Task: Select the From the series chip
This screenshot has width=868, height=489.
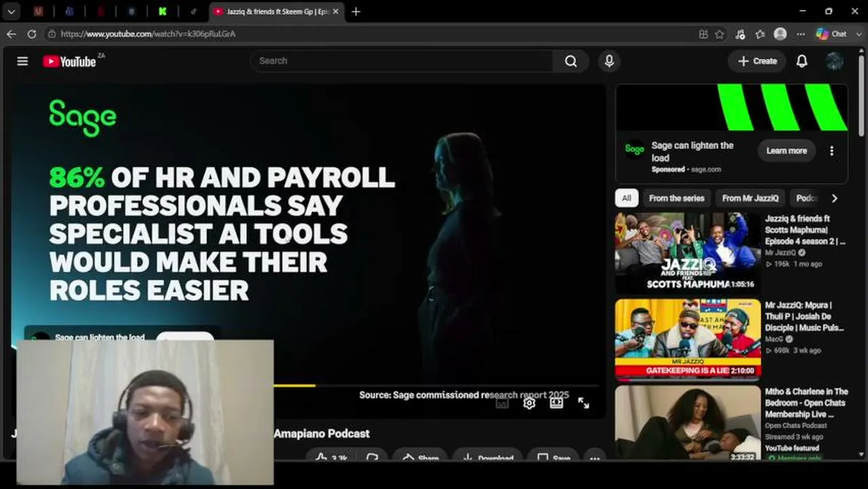Action: (676, 198)
